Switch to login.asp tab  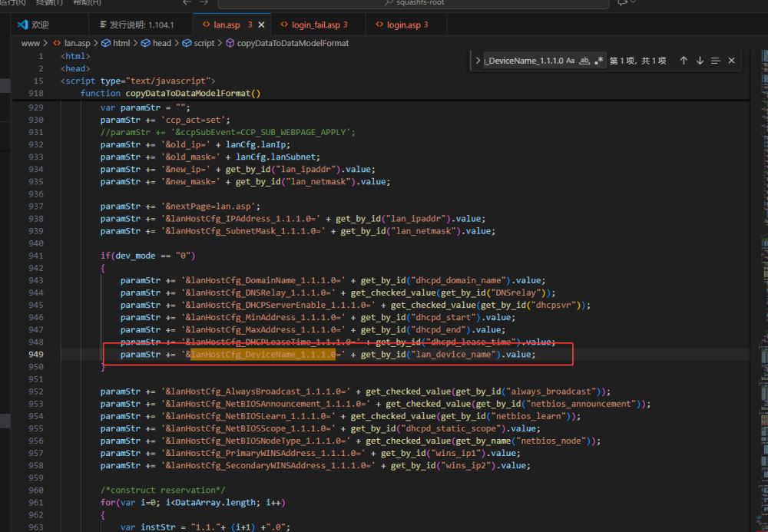tap(402, 25)
